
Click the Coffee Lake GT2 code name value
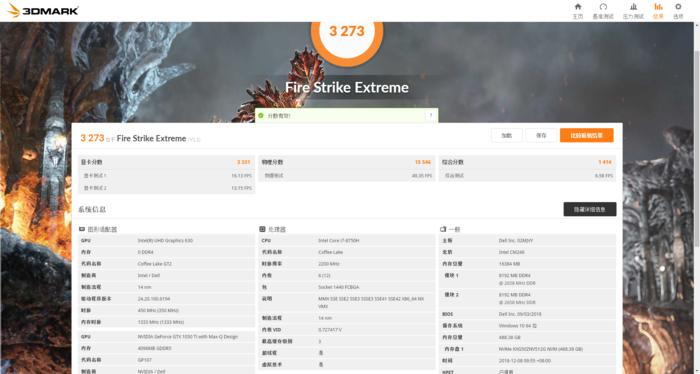pyautogui.click(x=154, y=264)
